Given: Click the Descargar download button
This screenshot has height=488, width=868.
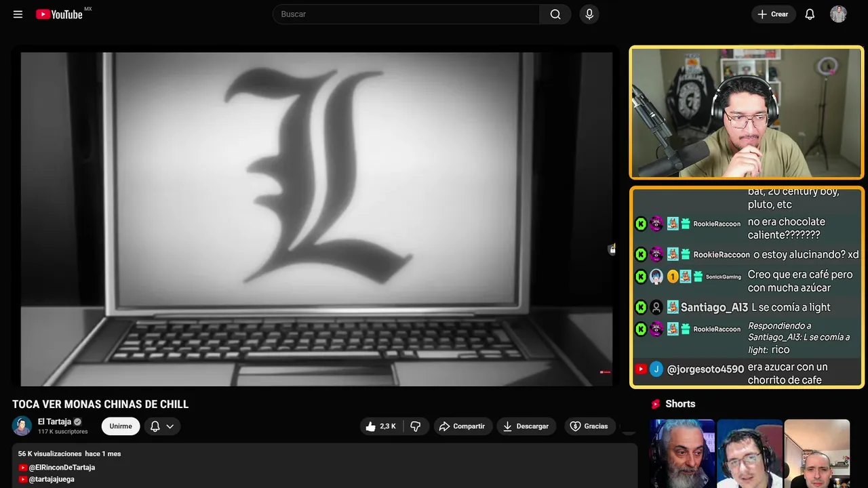Looking at the screenshot, I should click(x=526, y=426).
